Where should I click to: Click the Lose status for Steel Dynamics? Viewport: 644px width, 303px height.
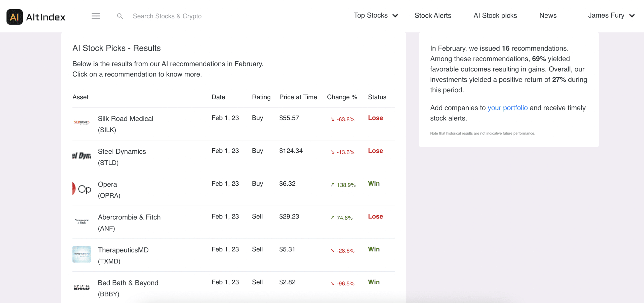tap(375, 151)
